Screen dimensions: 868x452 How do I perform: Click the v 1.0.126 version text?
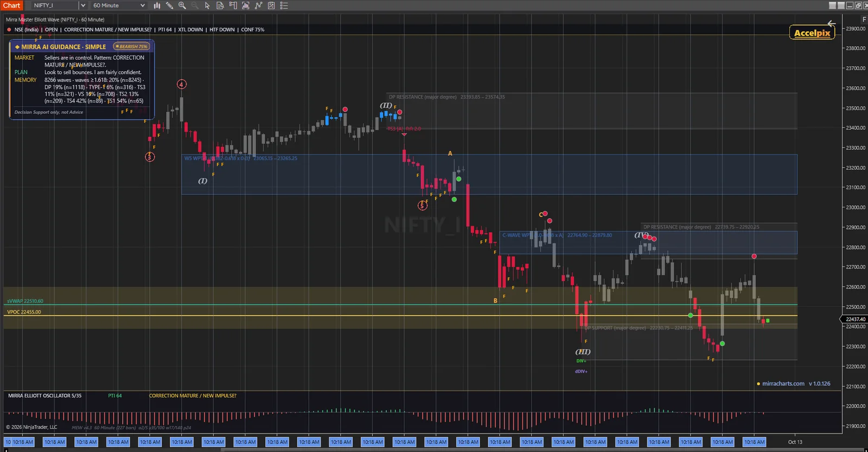[820, 384]
